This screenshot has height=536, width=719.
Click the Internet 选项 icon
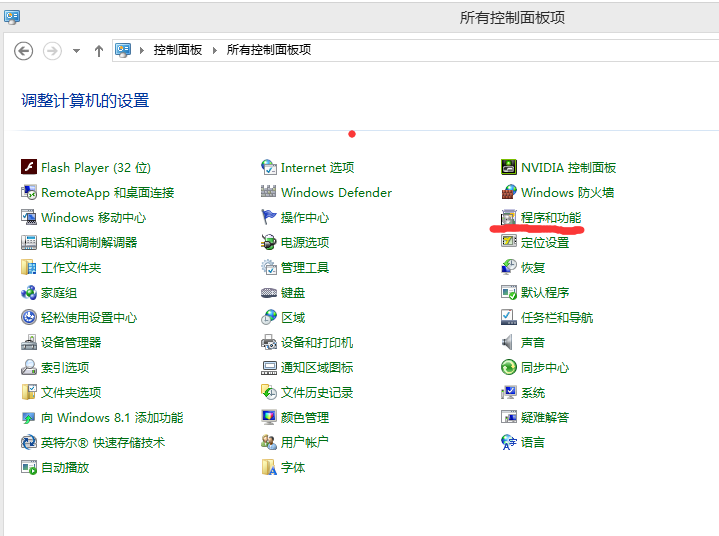pyautogui.click(x=269, y=167)
